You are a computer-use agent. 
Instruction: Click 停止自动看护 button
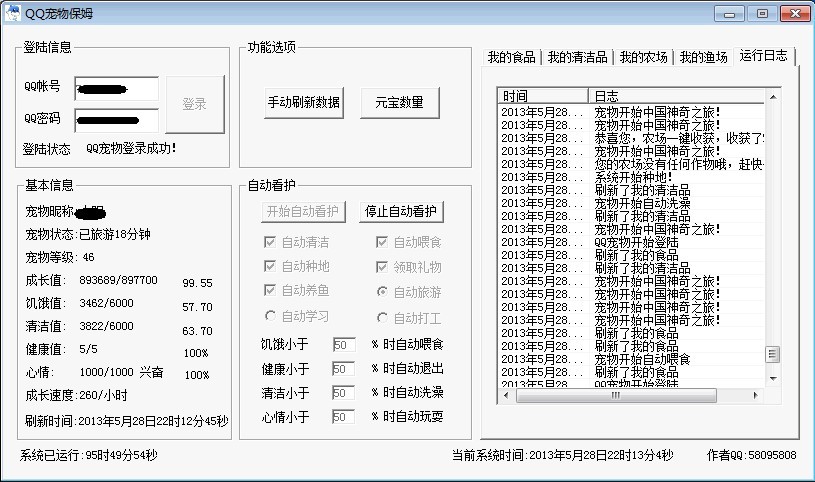[x=401, y=212]
